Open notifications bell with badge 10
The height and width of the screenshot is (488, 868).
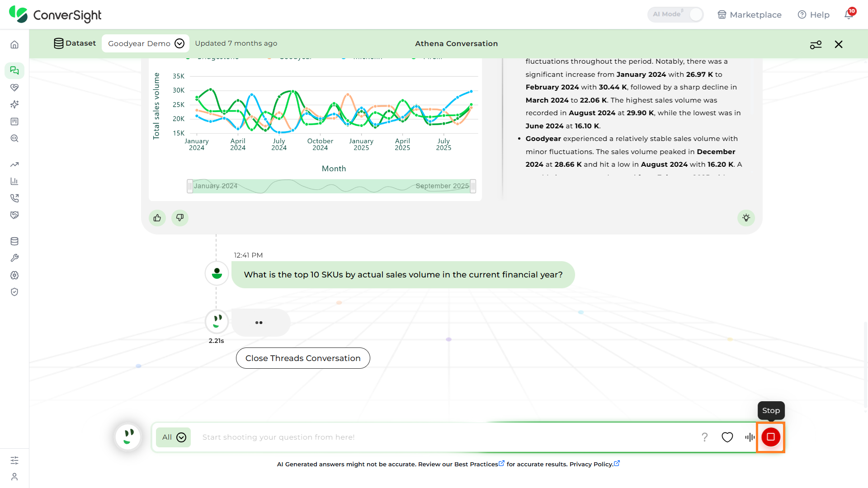[849, 14]
